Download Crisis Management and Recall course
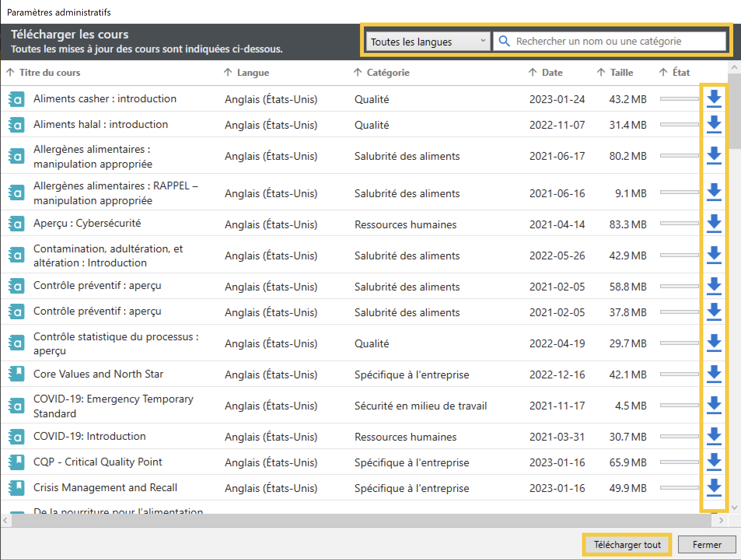The width and height of the screenshot is (741, 560). (714, 488)
